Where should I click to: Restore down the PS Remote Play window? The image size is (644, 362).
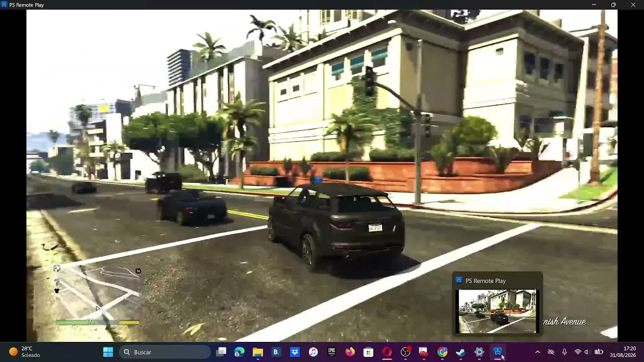pyautogui.click(x=613, y=5)
